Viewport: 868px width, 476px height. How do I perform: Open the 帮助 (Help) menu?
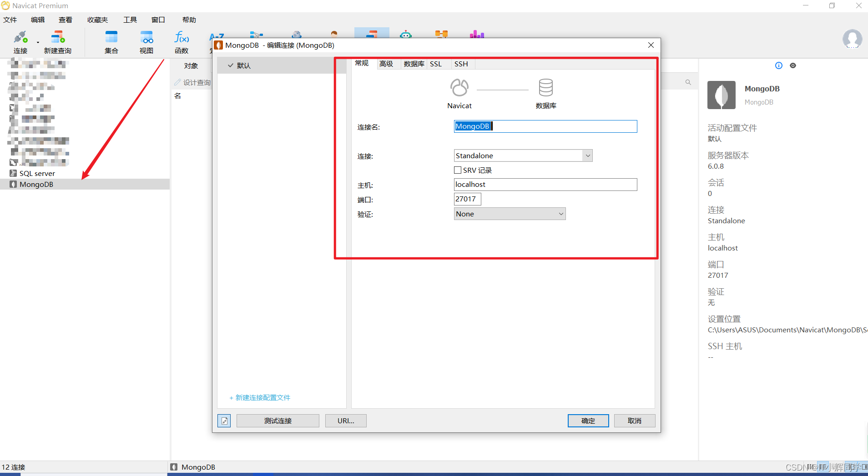pyautogui.click(x=189, y=20)
